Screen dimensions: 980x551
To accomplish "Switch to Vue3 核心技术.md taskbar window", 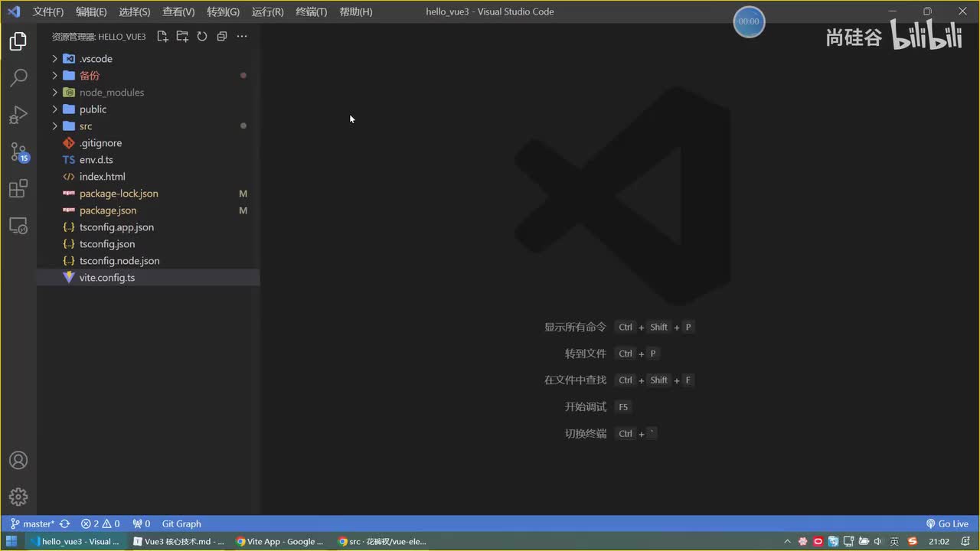I will point(178,542).
